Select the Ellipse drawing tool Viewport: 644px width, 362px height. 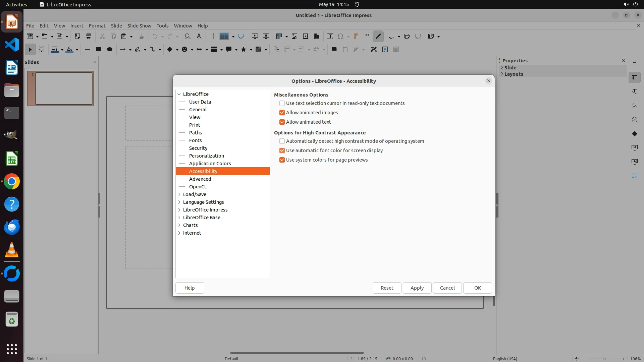(110, 49)
